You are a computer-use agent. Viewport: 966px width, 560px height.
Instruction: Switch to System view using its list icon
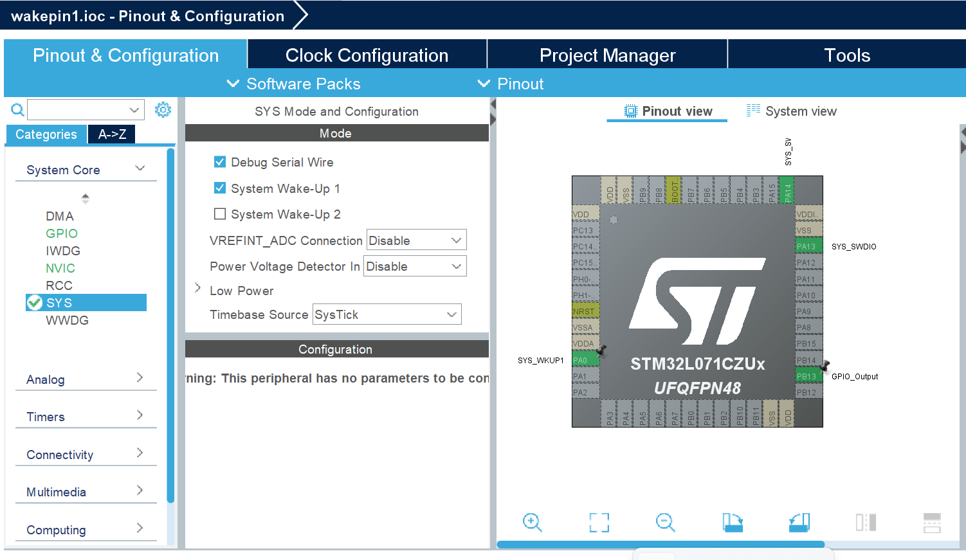pyautogui.click(x=753, y=111)
